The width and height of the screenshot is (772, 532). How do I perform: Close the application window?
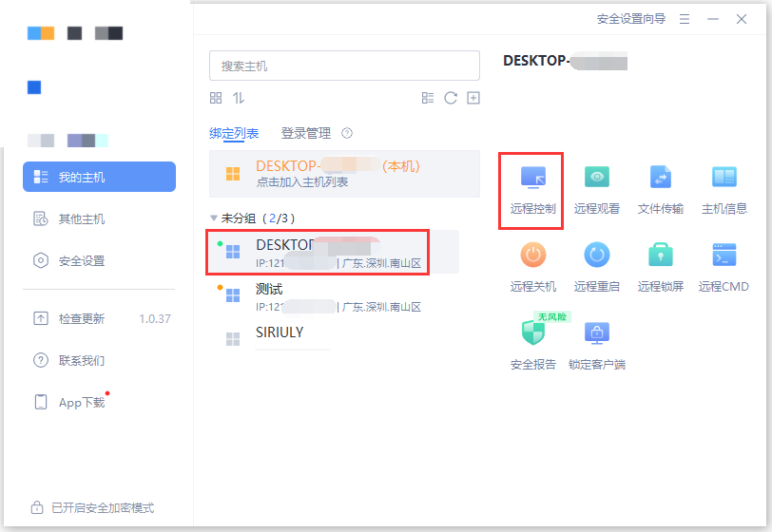coord(742,19)
